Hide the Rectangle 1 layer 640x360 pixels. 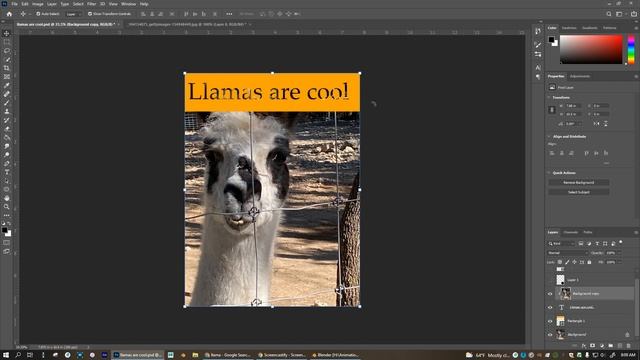(x=550, y=321)
